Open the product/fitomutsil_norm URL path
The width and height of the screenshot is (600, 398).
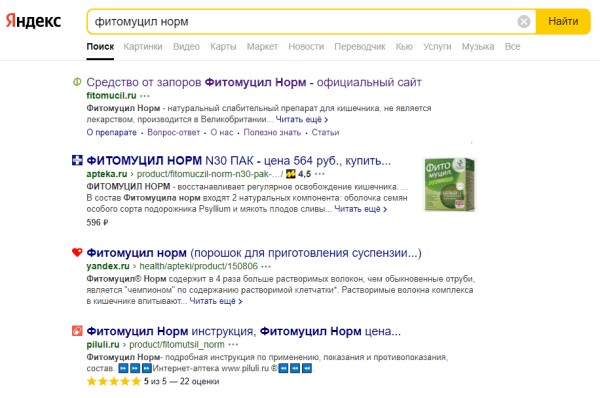coord(177,344)
